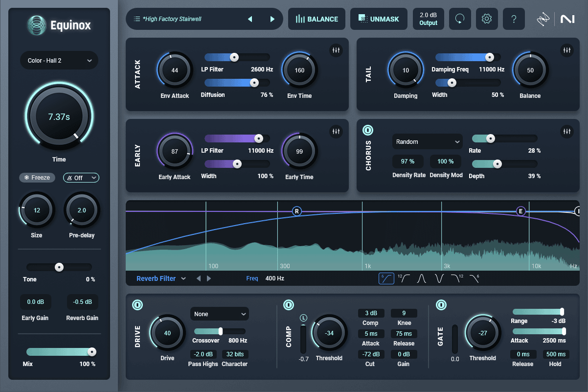Click the Tone slider handle

[x=59, y=267]
